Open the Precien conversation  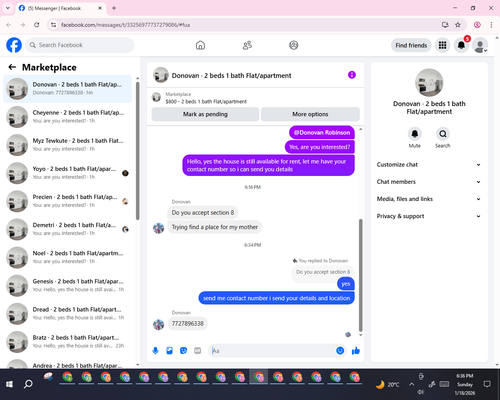point(67,201)
